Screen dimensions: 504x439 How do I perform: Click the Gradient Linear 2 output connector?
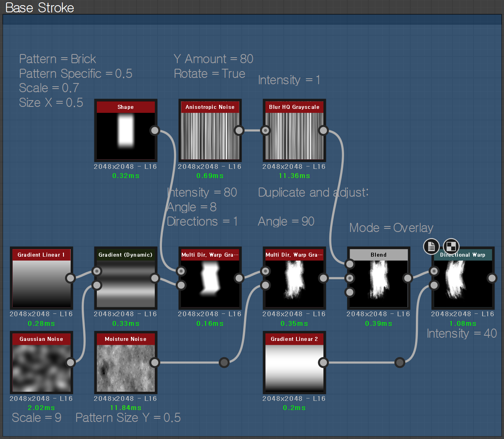tap(323, 362)
